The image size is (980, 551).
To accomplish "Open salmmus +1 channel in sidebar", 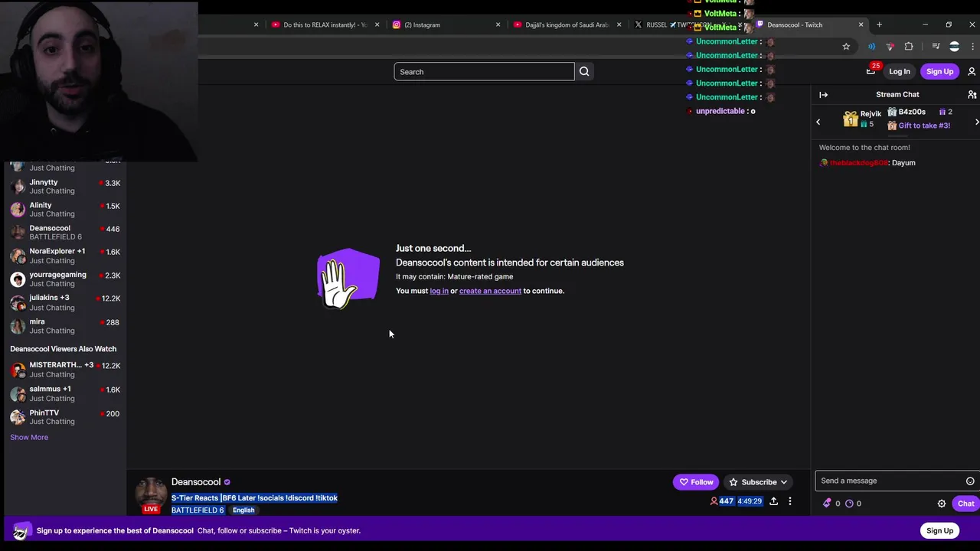I will click(65, 393).
